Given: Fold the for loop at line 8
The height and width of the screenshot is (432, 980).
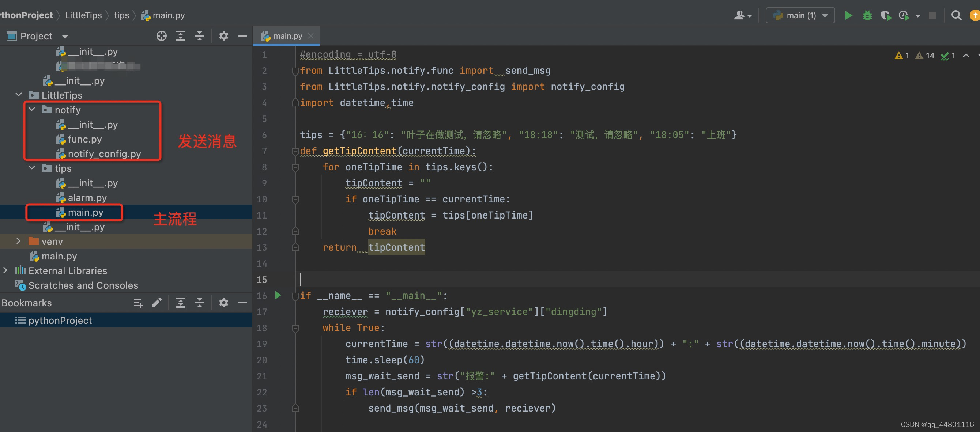Looking at the screenshot, I should coord(295,167).
